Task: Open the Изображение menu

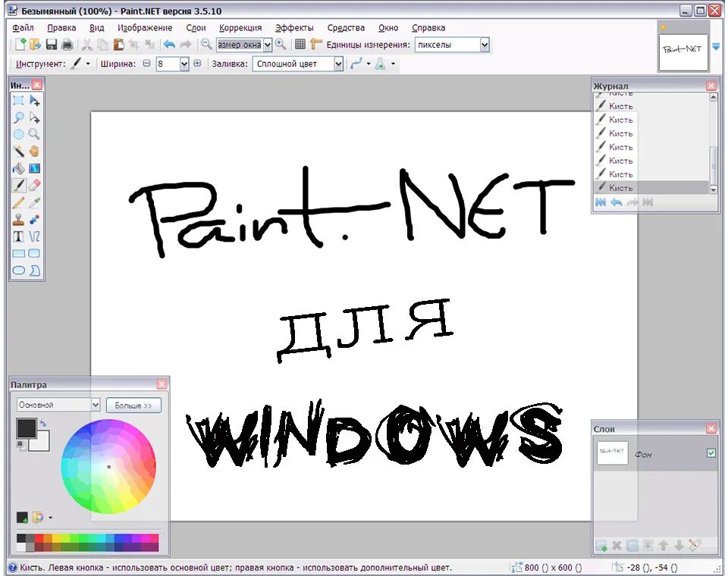Action: tap(145, 28)
